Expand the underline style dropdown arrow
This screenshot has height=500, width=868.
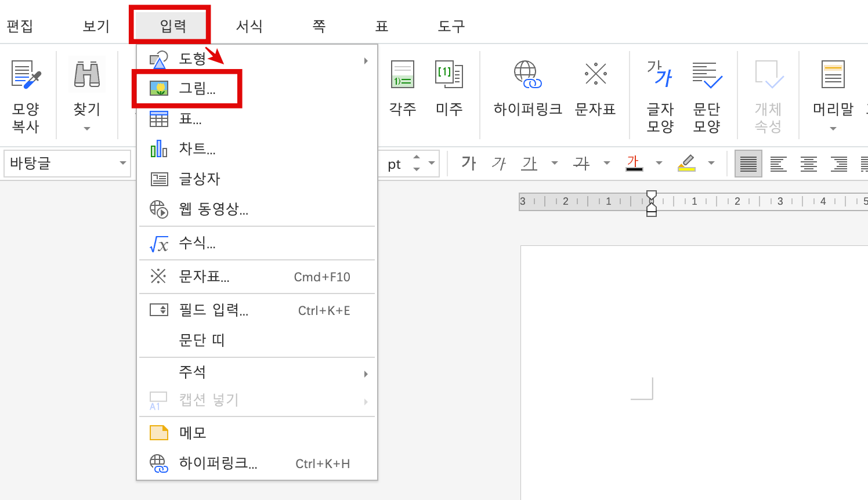tap(554, 164)
